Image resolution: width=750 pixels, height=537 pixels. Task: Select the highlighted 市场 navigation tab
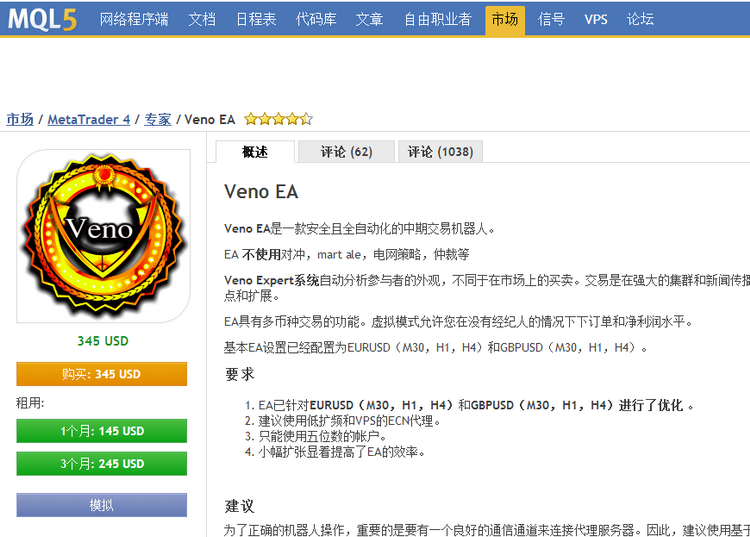(x=505, y=20)
